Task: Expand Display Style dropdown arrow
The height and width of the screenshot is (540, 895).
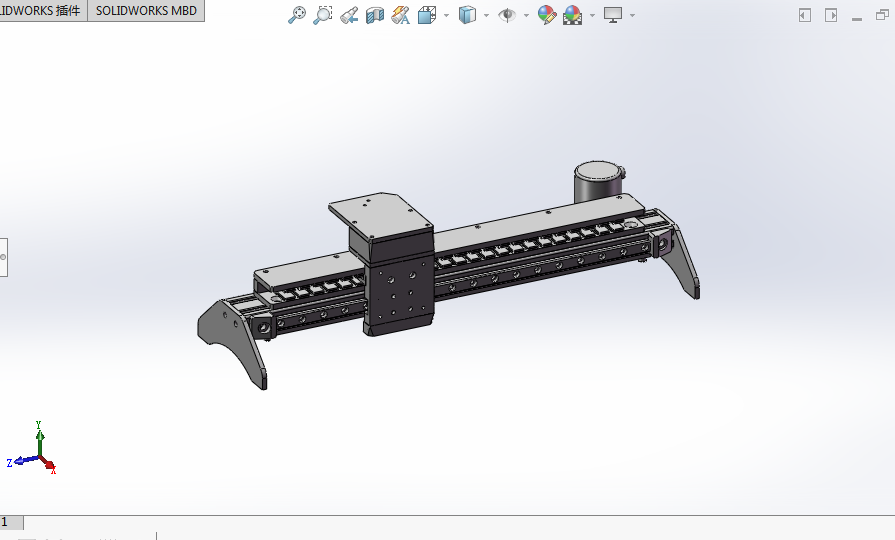Action: click(x=486, y=15)
